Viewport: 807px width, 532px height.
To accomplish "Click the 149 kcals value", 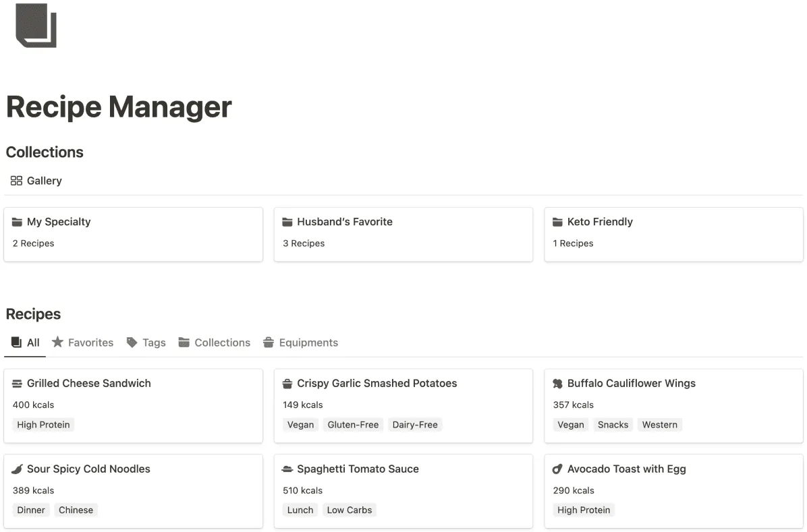I will (x=303, y=405).
